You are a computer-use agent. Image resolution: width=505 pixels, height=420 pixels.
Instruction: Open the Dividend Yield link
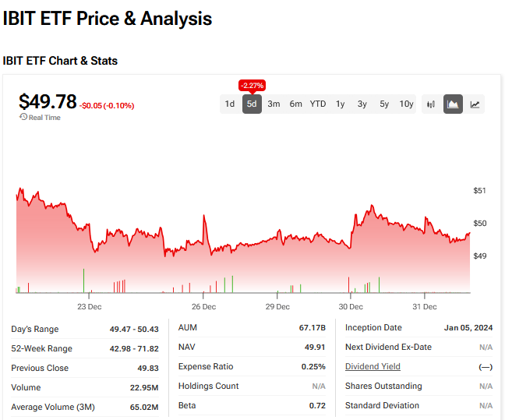[373, 366]
